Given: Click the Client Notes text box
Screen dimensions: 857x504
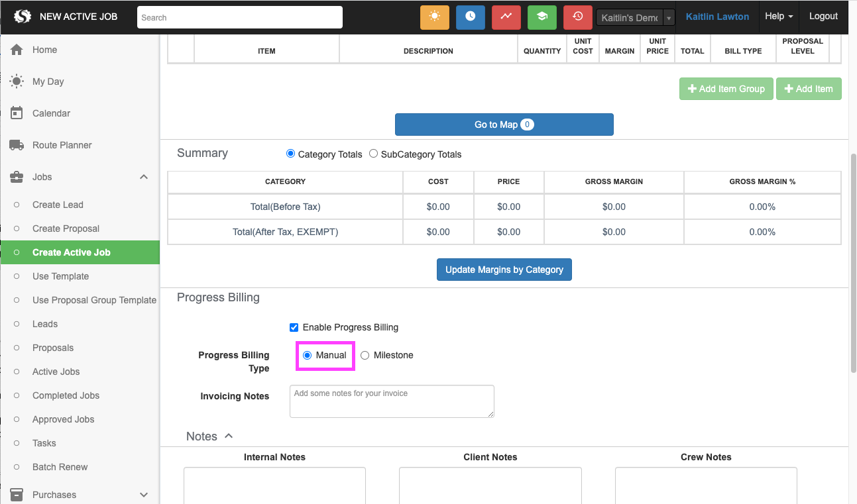Looking at the screenshot, I should click(490, 485).
